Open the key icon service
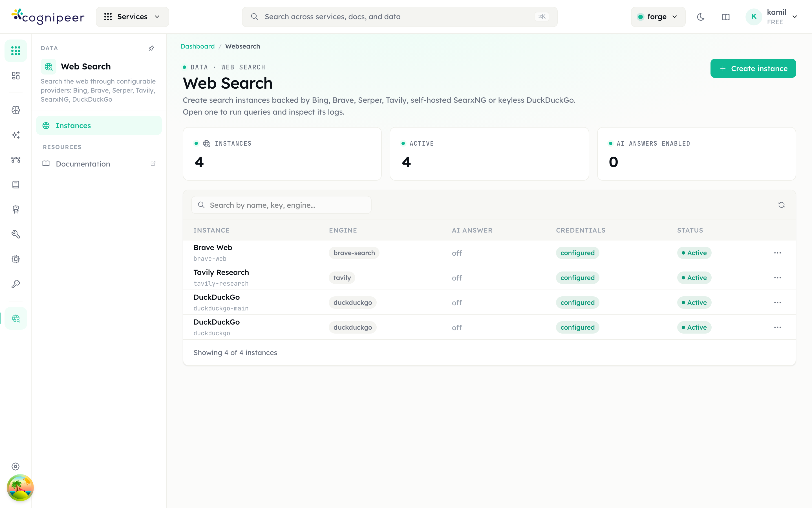 click(16, 284)
